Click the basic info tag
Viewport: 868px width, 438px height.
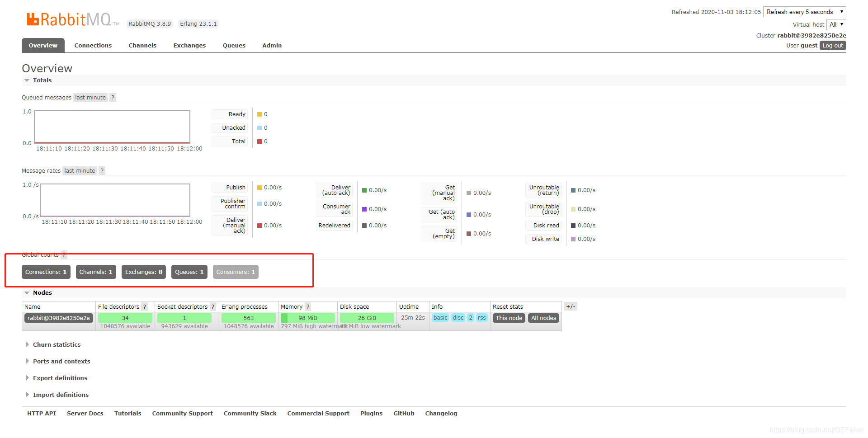tap(440, 318)
